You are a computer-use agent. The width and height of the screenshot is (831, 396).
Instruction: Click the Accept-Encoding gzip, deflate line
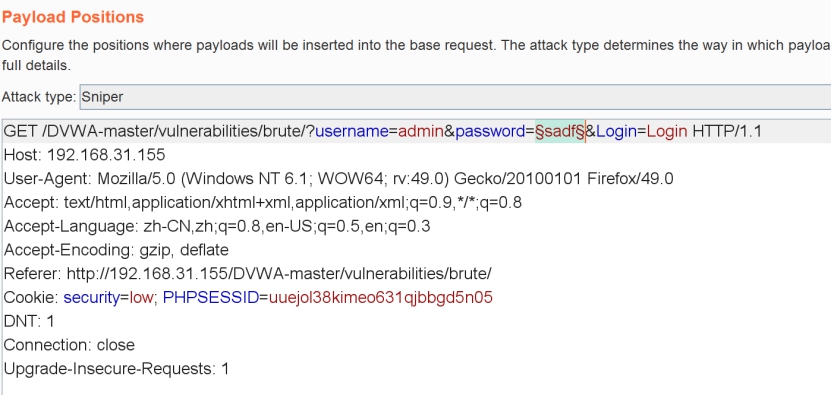[116, 250]
